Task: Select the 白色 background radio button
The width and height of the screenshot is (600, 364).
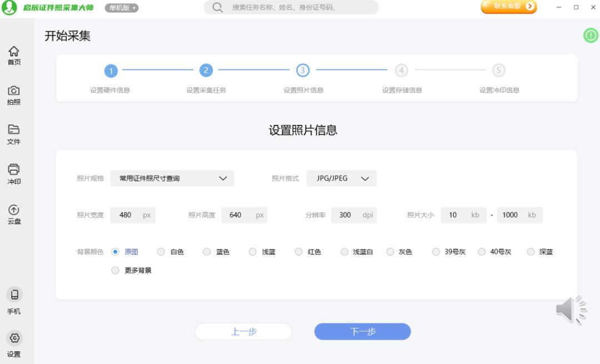Action: pyautogui.click(x=161, y=252)
